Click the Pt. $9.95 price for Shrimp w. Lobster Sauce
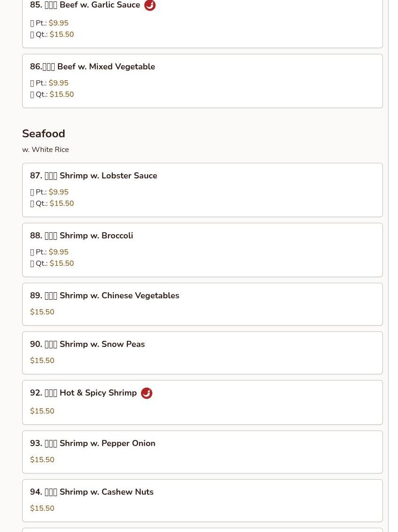 point(58,192)
